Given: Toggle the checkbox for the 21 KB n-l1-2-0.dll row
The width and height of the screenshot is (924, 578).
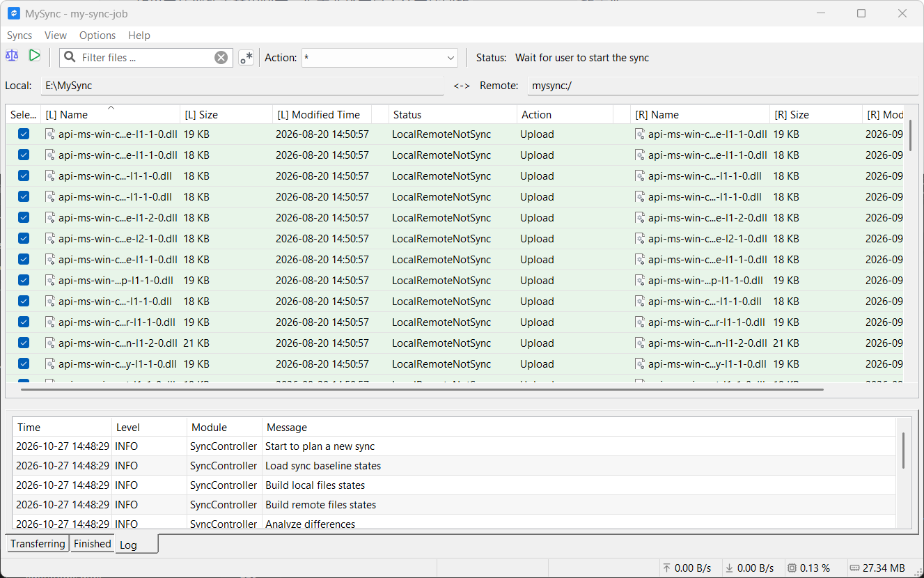Looking at the screenshot, I should click(24, 343).
